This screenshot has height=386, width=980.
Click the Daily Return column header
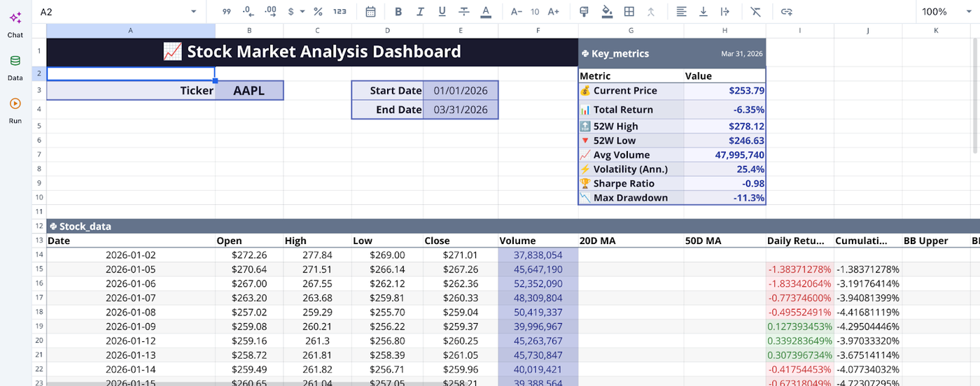tap(799, 241)
